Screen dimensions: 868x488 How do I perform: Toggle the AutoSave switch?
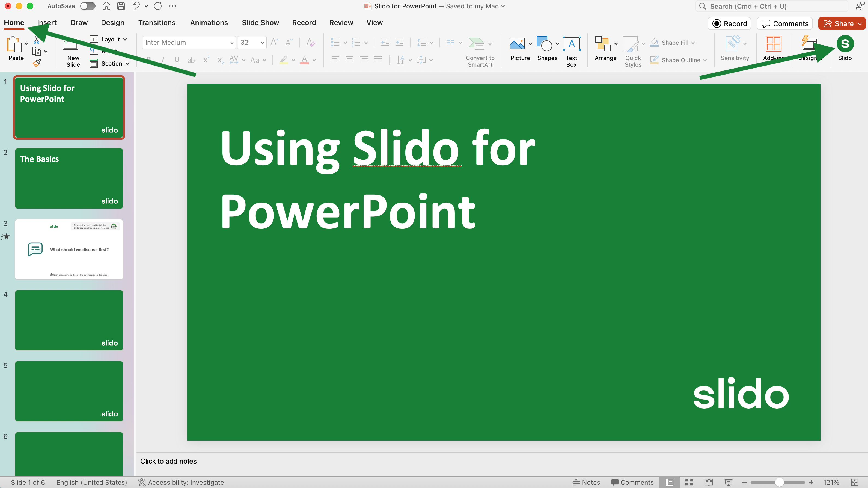pos(88,6)
